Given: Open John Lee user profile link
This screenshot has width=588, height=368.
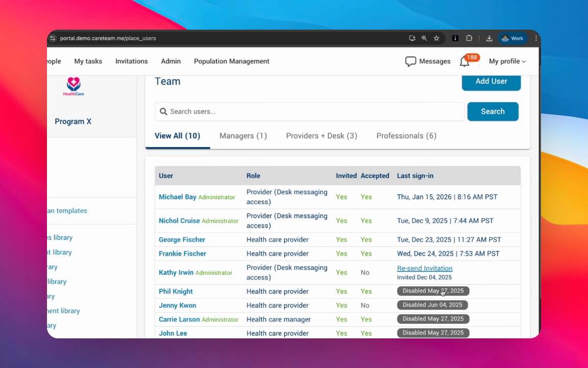Looking at the screenshot, I should click(x=173, y=333).
